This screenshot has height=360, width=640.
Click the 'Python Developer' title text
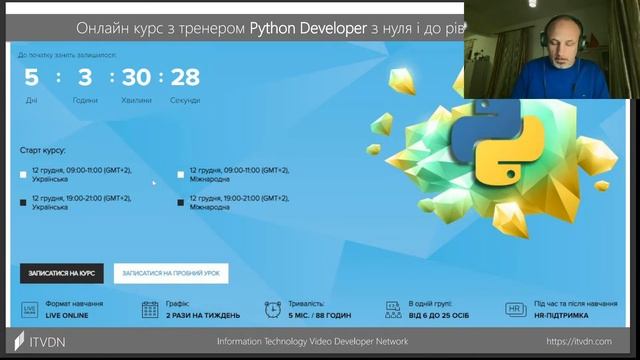click(x=308, y=29)
